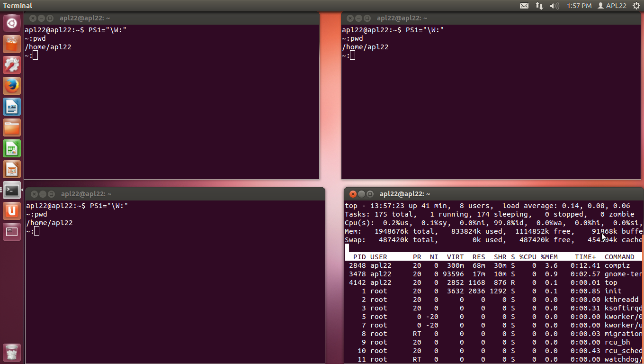Image resolution: width=644 pixels, height=364 pixels.
Task: Click the PS1 command in bottom-left terminal
Action: [x=109, y=206]
